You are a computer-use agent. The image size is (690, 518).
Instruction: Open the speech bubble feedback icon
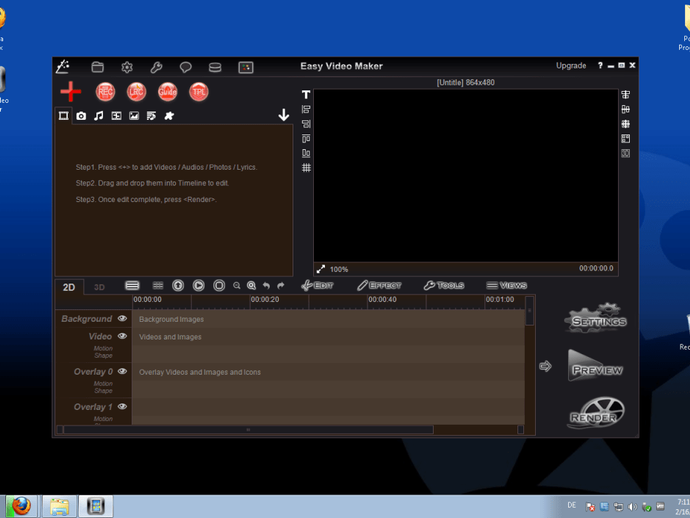185,67
